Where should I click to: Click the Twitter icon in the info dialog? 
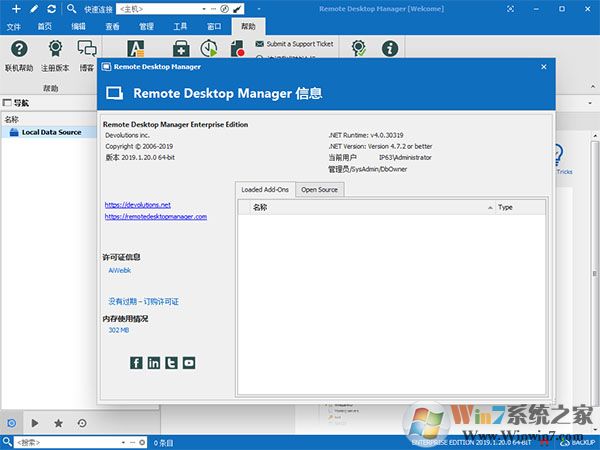171,363
